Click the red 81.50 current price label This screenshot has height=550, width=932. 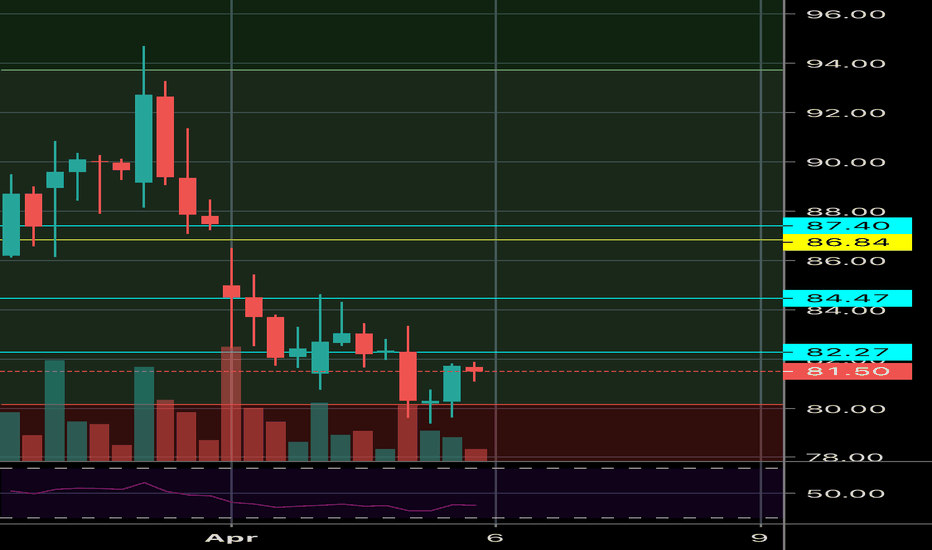pyautogui.click(x=847, y=371)
